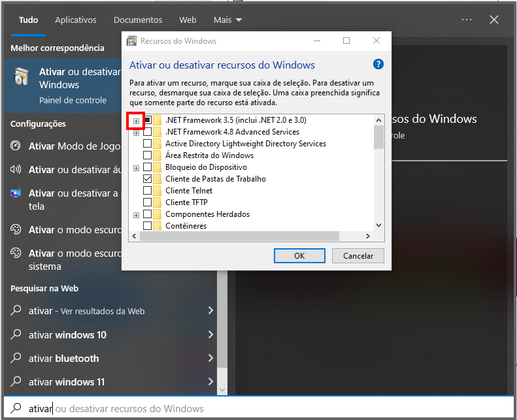The image size is (517, 420).
Task: Click the magnifier icon beside ativar windows 10
Action: click(x=16, y=334)
